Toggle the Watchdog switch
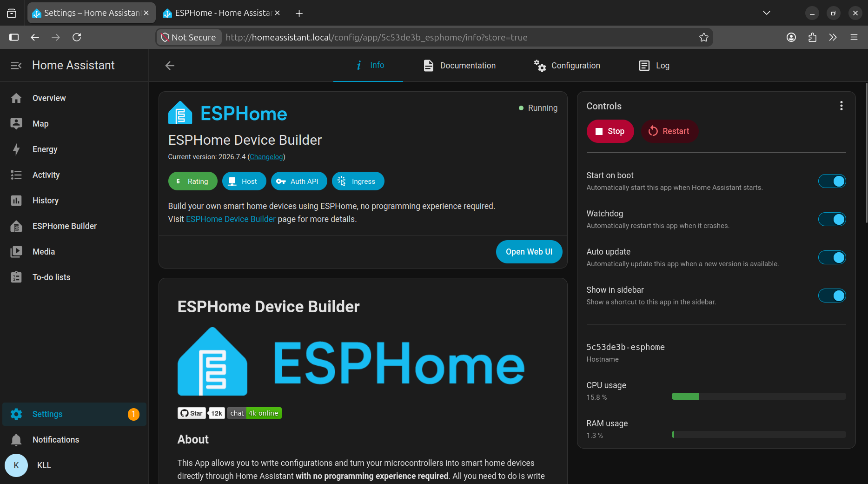The image size is (868, 484). click(832, 219)
